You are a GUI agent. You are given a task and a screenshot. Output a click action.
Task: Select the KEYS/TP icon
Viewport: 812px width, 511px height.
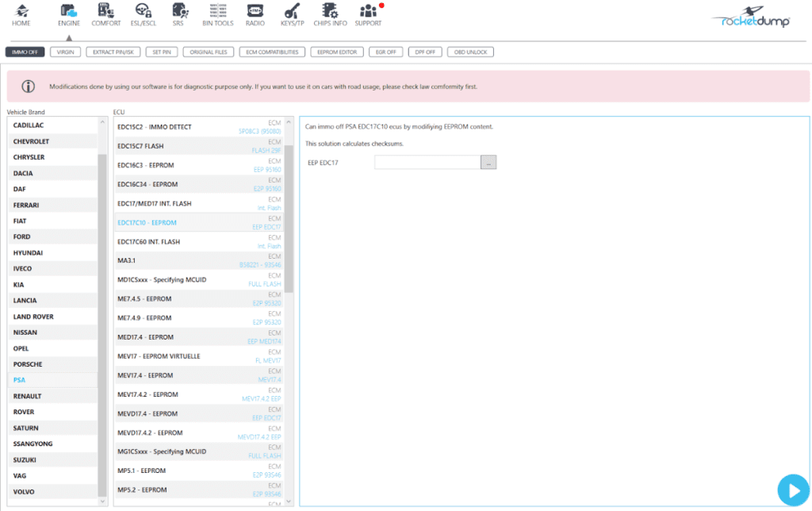click(x=292, y=15)
